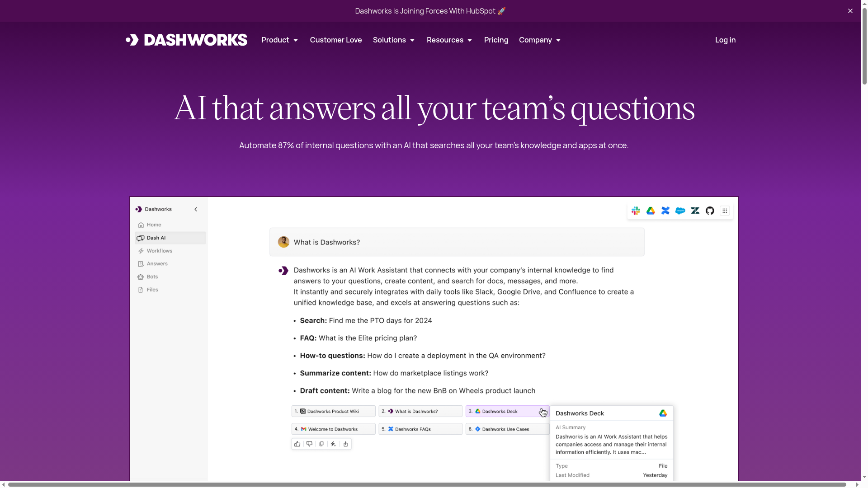The height and width of the screenshot is (488, 868).
Task: Open source 6 Dashworks Use Cases
Action: click(x=507, y=429)
